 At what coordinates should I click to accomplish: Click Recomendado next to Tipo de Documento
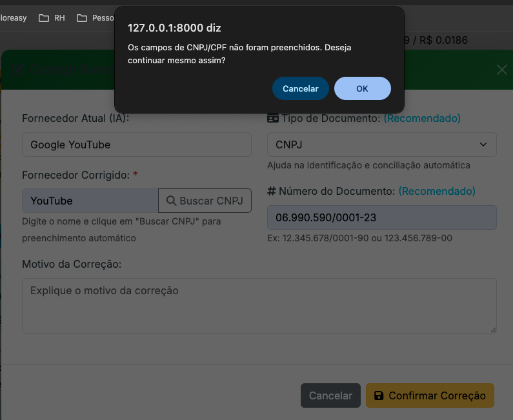tap(422, 119)
